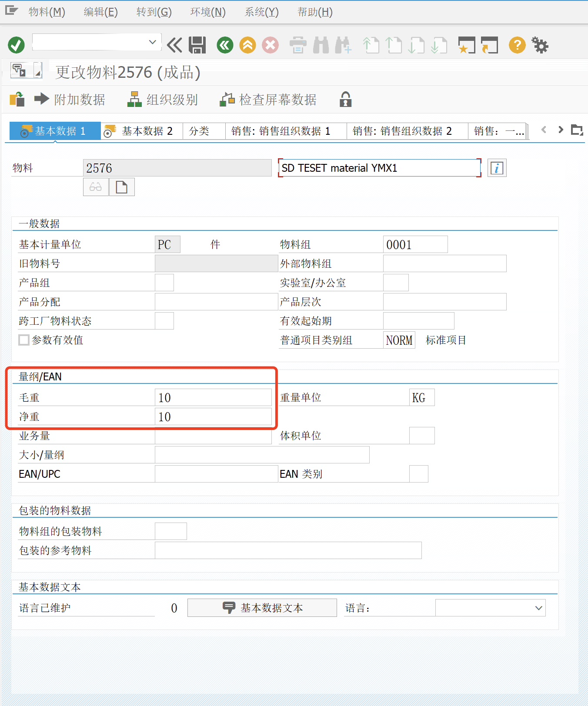588x706 pixels.
Task: Click the 检查屏幕数据 button
Action: point(268,100)
